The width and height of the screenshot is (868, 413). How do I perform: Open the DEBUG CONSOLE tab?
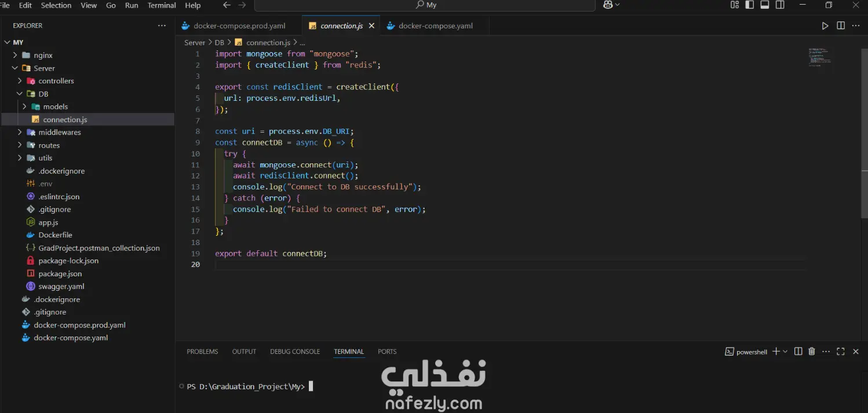point(295,352)
